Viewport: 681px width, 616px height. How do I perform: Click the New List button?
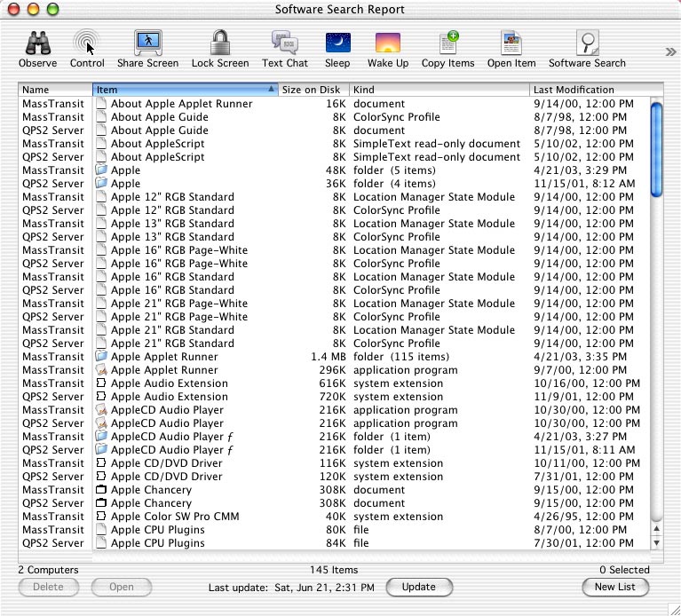pyautogui.click(x=615, y=587)
